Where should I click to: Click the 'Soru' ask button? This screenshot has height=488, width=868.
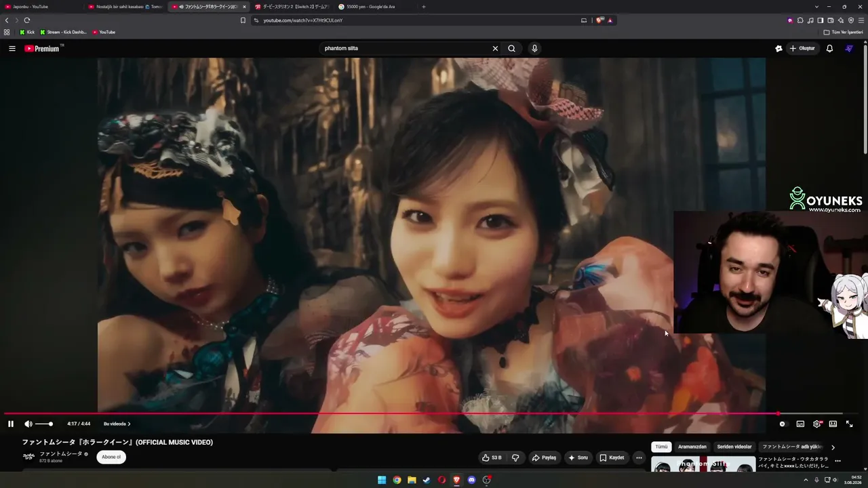tap(578, 457)
